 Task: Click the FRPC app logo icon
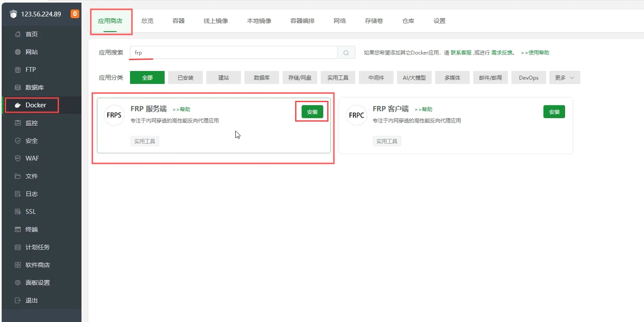[356, 116]
